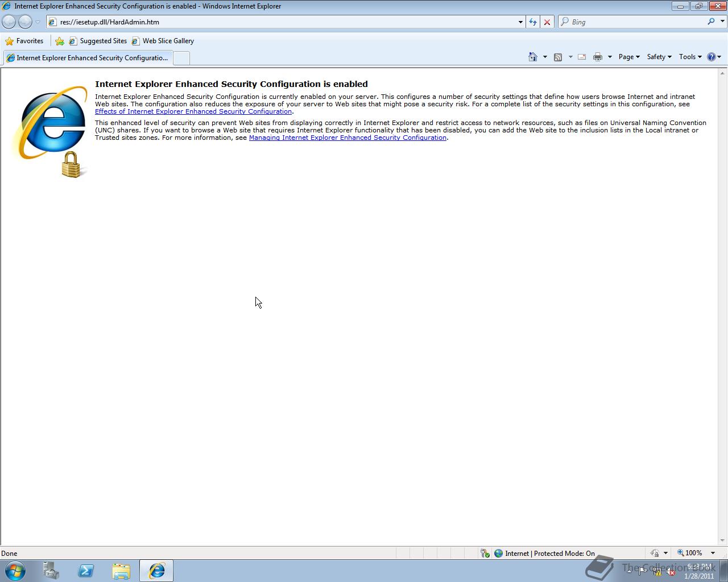Click the Back navigation button
The image size is (728, 582).
[x=9, y=22]
